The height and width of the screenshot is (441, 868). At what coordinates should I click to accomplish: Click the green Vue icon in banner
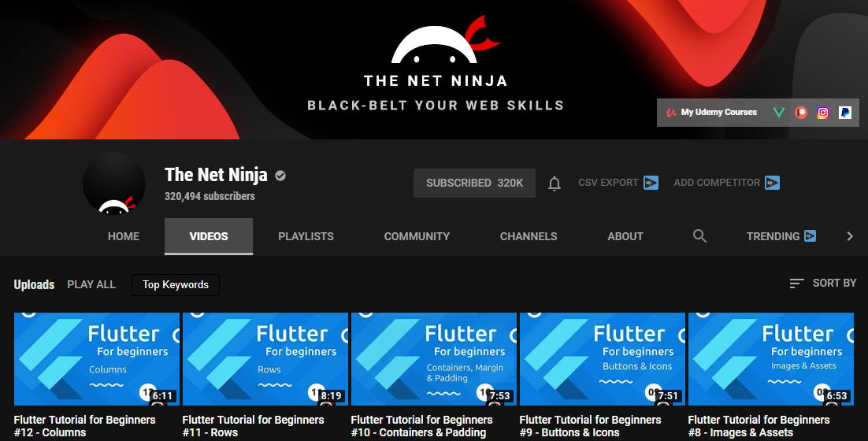coord(778,113)
